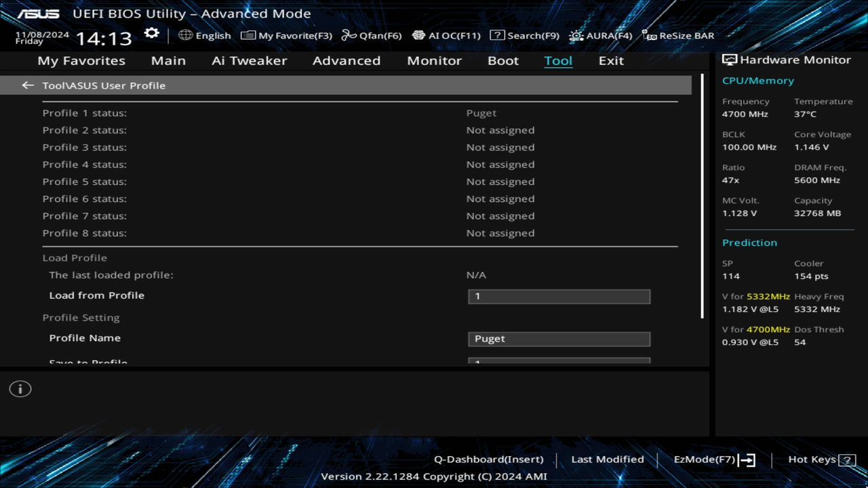
Task: Click the Tool\ASUS User Profile breadcrumb text
Action: pyautogui.click(x=104, y=85)
